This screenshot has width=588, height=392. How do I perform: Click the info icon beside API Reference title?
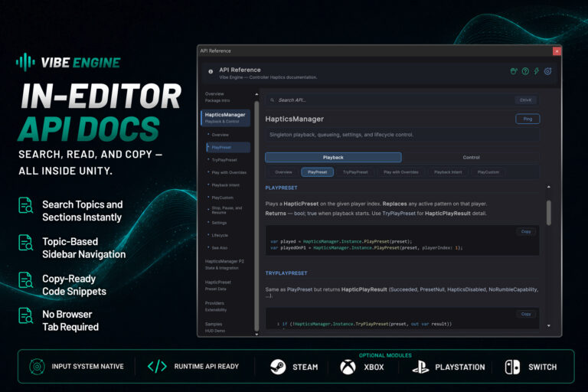click(211, 71)
